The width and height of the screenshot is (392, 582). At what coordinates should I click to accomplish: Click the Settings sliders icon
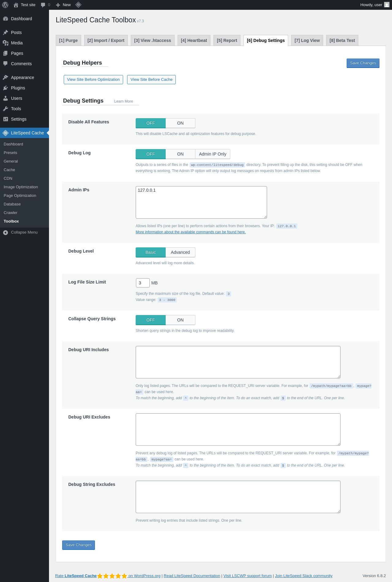tap(6, 119)
